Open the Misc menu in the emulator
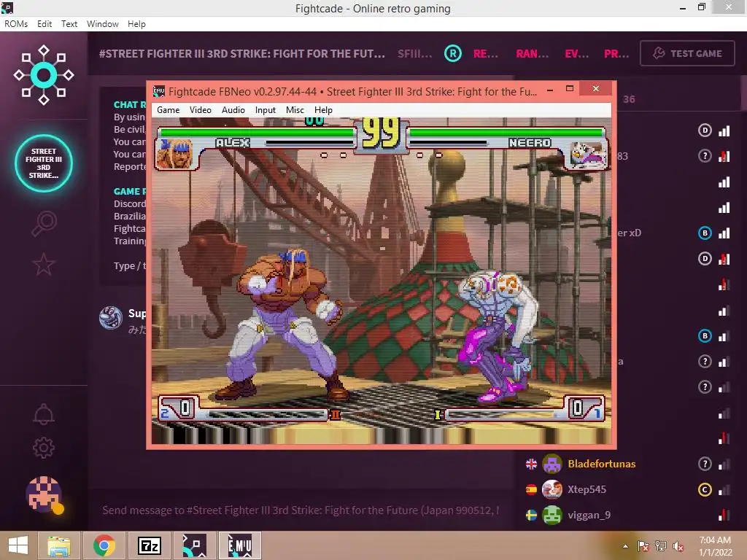 point(295,110)
